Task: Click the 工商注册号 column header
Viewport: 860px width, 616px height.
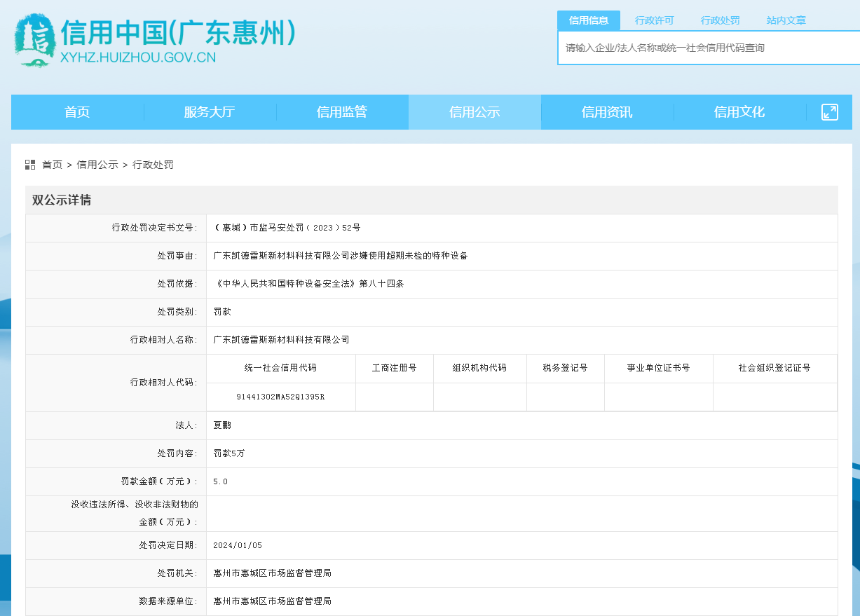Action: [394, 368]
